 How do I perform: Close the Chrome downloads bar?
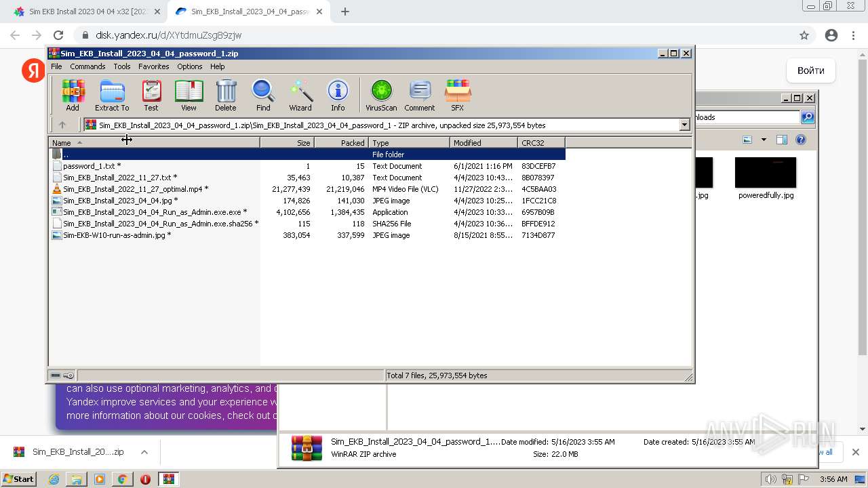(x=855, y=452)
